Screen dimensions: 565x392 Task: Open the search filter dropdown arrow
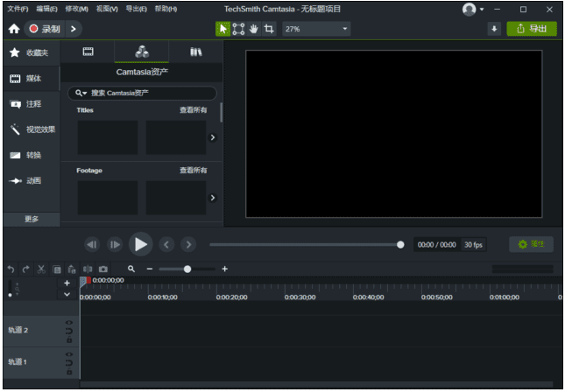point(84,94)
